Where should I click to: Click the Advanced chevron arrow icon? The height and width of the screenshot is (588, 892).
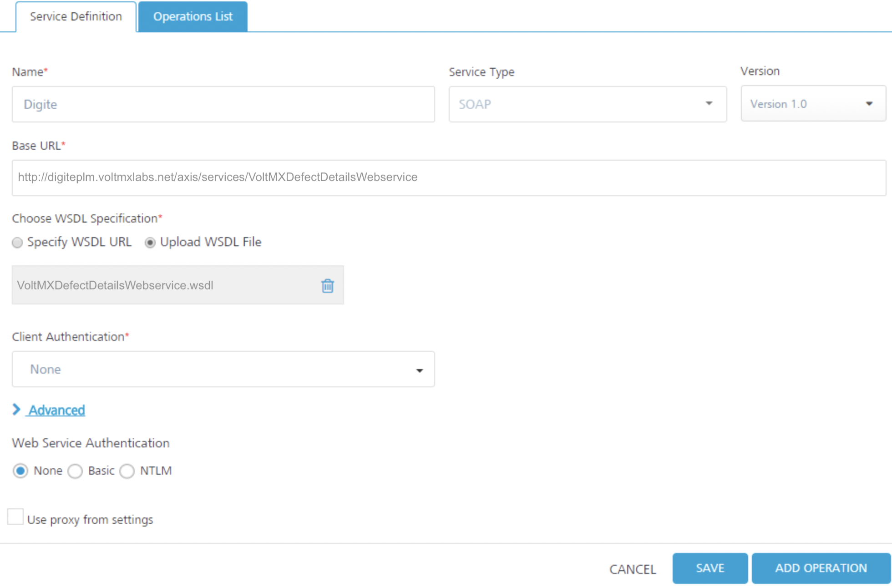(x=16, y=410)
